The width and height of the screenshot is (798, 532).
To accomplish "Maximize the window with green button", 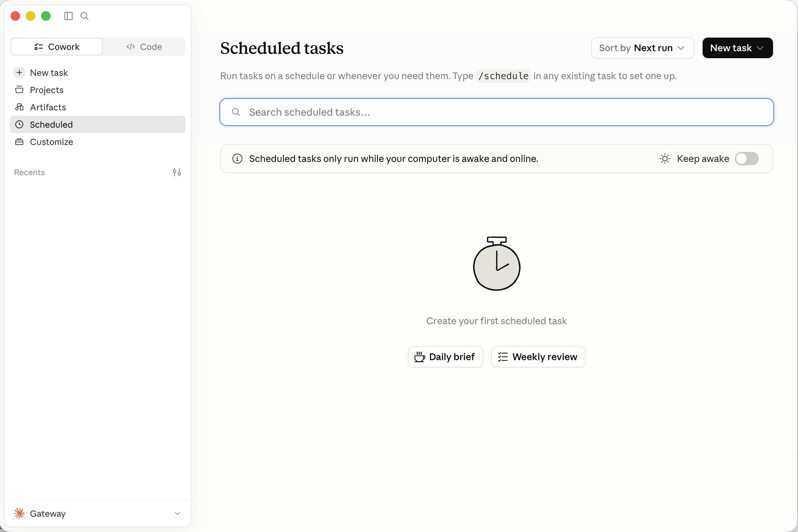I will click(46, 16).
